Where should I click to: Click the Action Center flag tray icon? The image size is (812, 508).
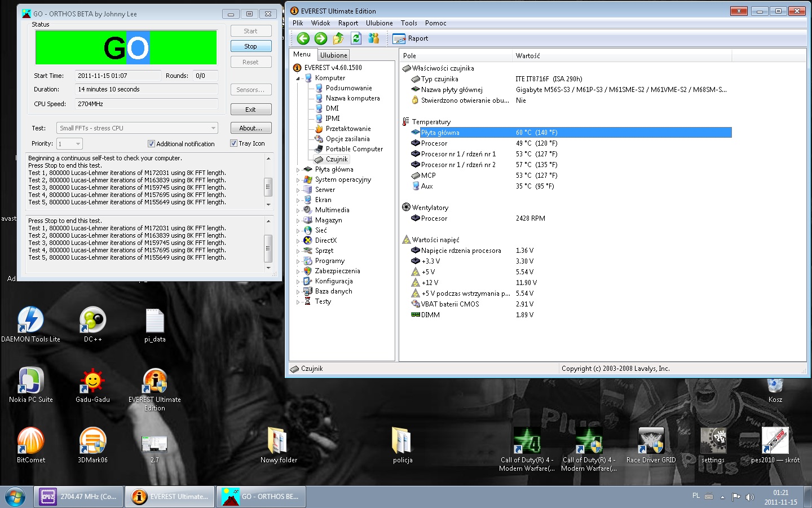(736, 497)
